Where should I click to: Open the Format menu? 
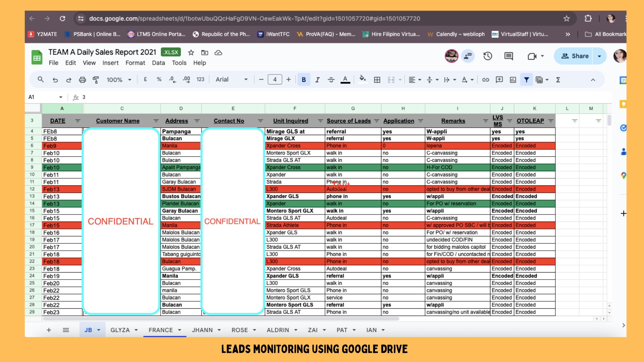pyautogui.click(x=135, y=63)
